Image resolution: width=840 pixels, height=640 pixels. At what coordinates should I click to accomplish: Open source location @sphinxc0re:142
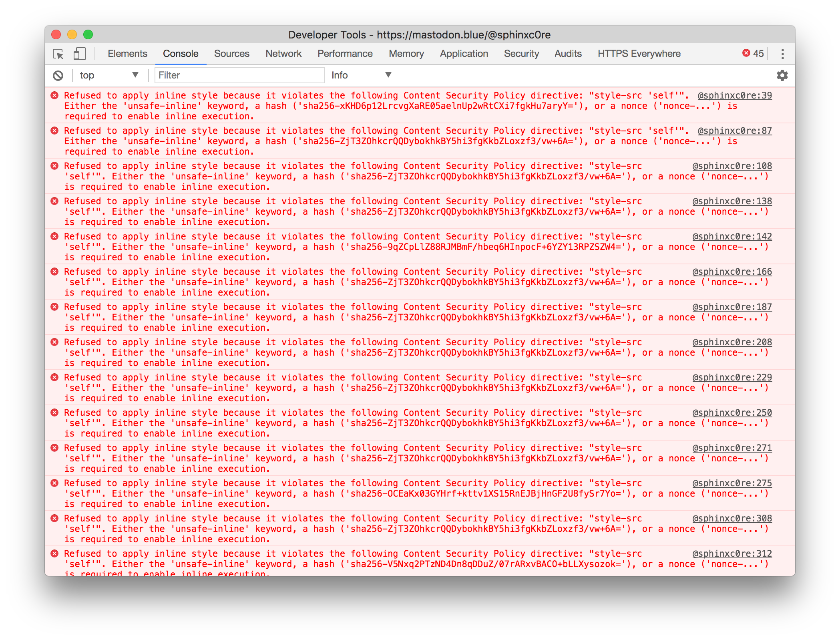732,236
